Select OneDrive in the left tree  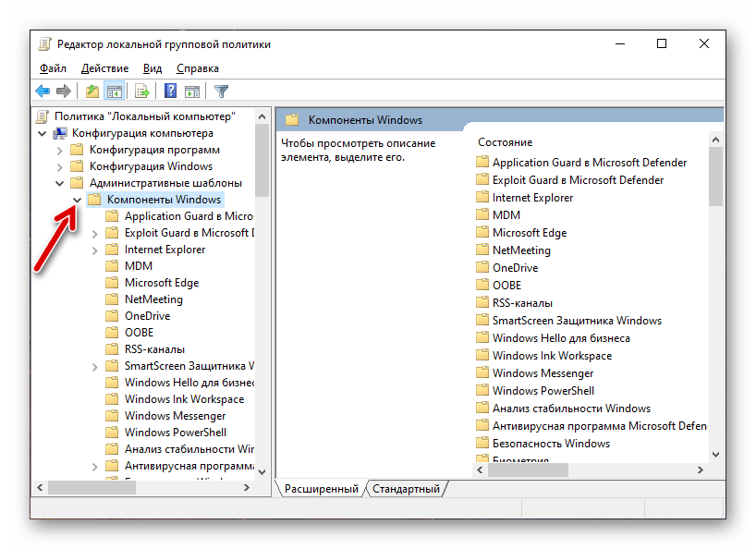(147, 316)
